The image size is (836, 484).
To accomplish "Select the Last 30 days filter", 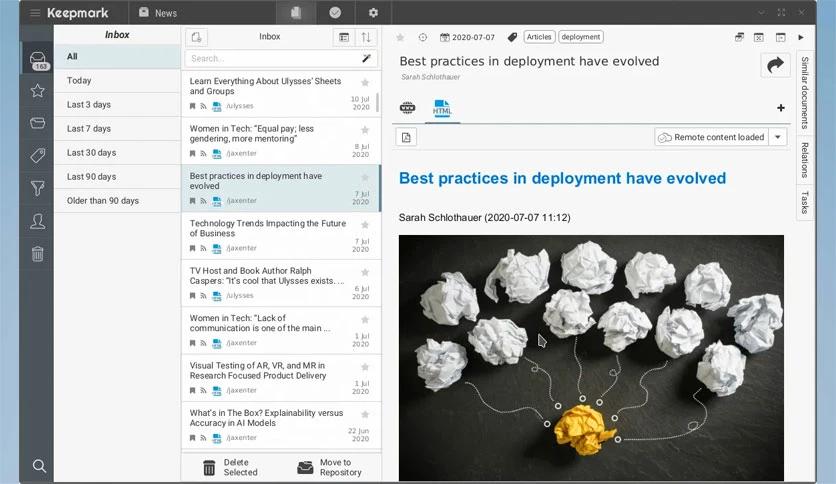I will coord(91,153).
